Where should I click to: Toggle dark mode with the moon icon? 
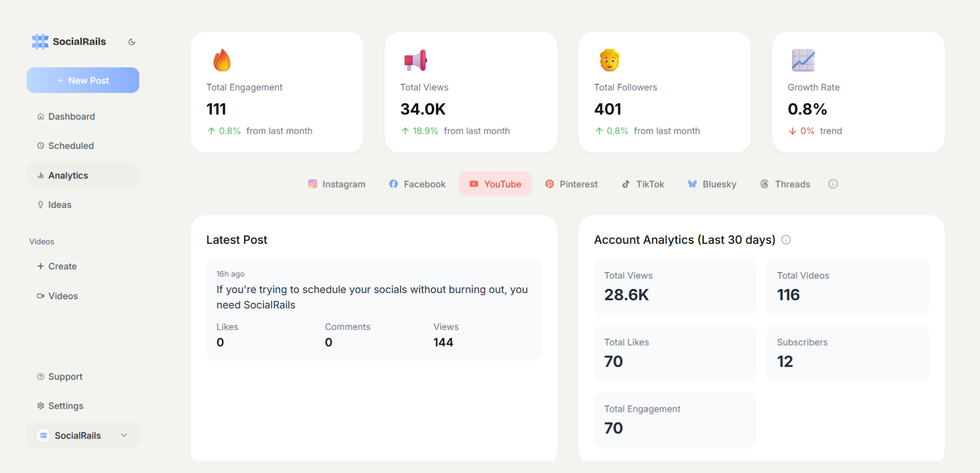coord(132,42)
